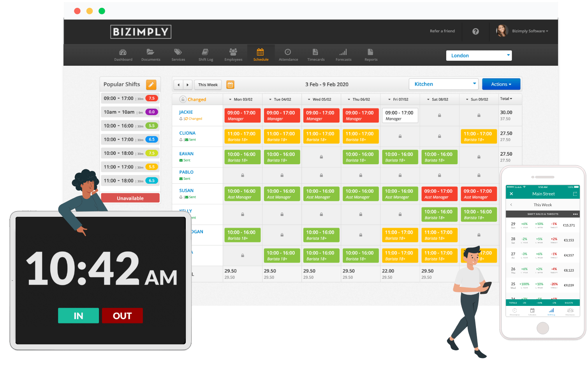Click the Bizimply logo

click(x=141, y=32)
